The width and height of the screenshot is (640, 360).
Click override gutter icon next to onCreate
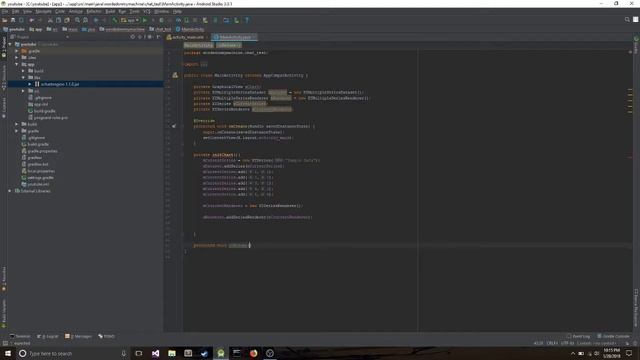click(x=174, y=127)
